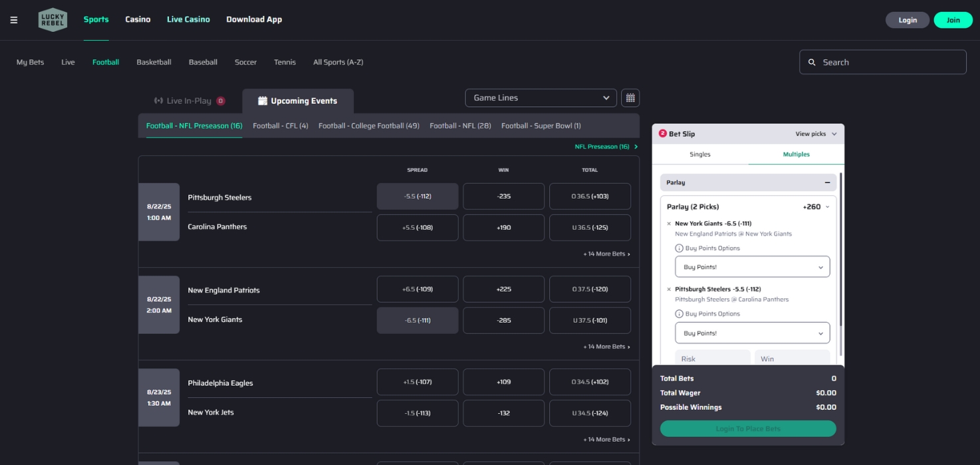The image size is (980, 465).
Task: Select Steelers moneyline -235
Action: [x=504, y=197]
